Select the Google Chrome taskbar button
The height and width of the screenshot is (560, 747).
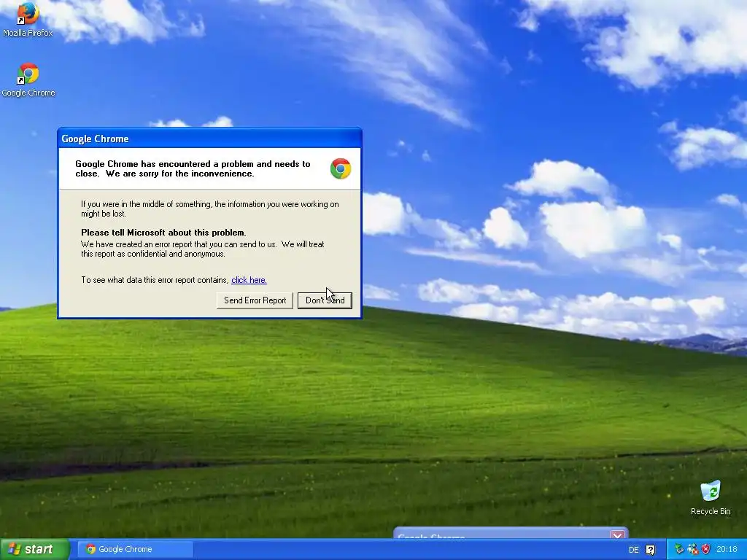[x=135, y=549]
